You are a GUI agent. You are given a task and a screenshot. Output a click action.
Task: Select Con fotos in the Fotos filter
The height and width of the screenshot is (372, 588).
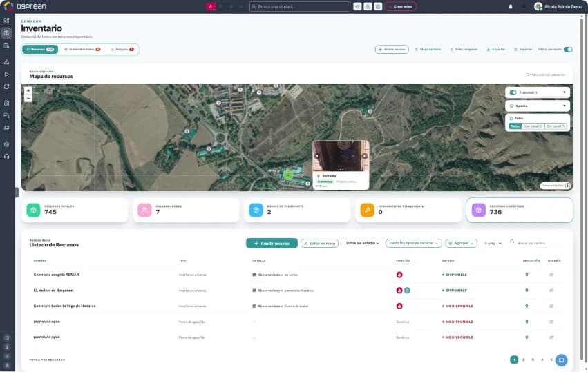point(533,126)
